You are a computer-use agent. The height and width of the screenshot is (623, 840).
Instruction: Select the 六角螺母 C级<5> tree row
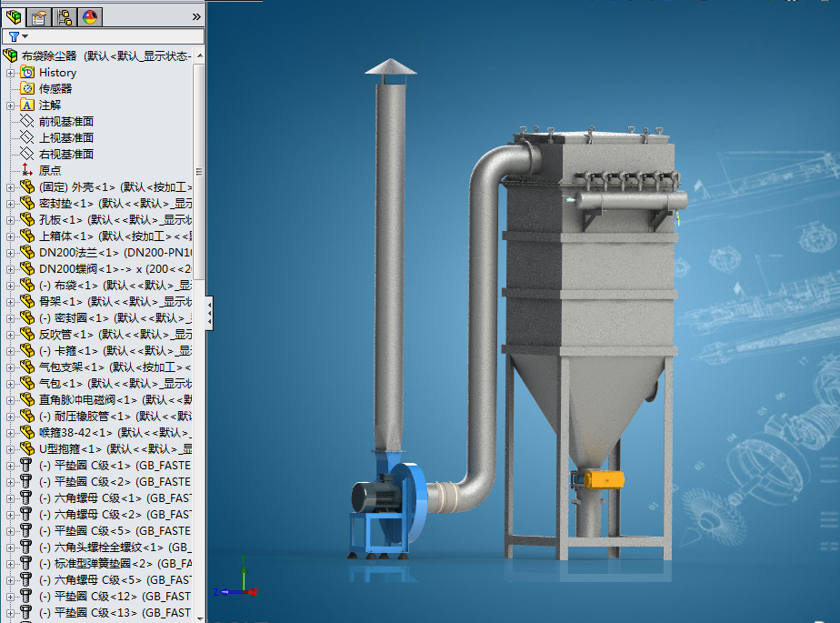[x=106, y=579]
